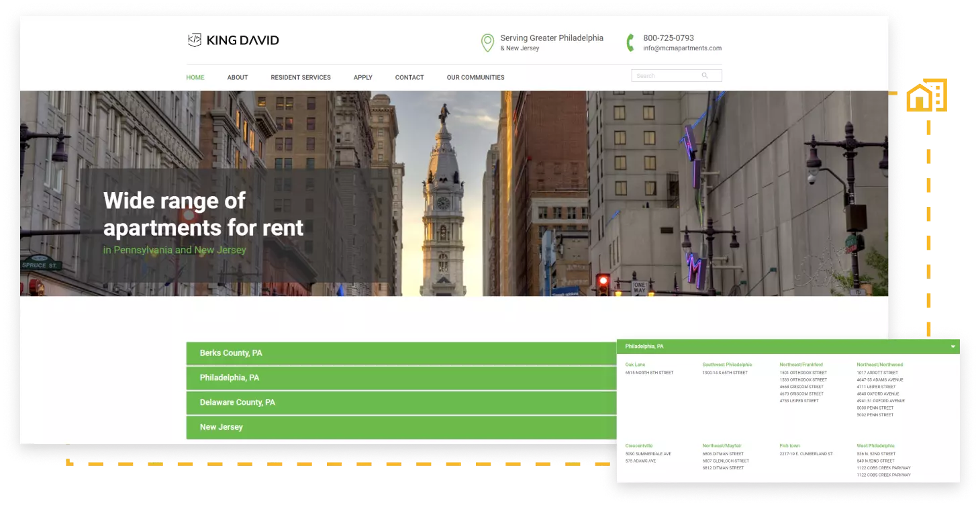Open the 6515 North 8th Street listing
Image resolution: width=980 pixels, height=507 pixels.
649,373
